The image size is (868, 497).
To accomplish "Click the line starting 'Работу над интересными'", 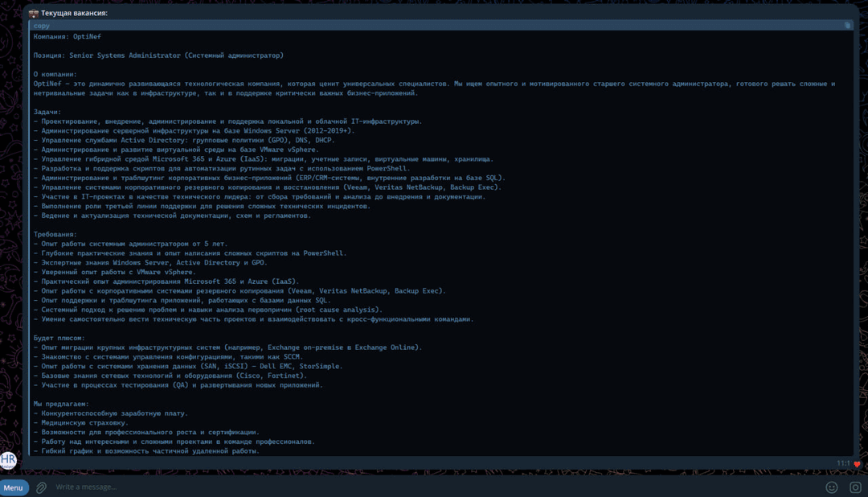I will (x=174, y=442).
